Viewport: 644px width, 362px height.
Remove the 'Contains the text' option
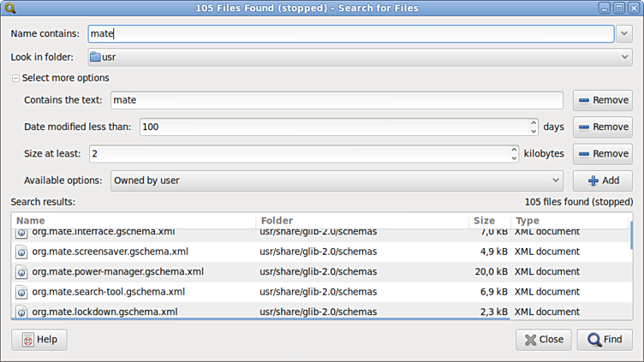click(602, 100)
